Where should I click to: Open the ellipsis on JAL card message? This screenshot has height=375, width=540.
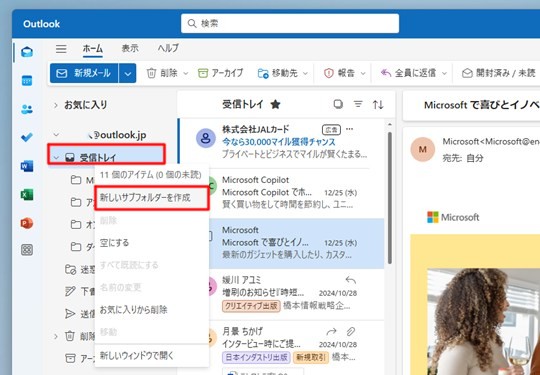pyautogui.click(x=350, y=129)
